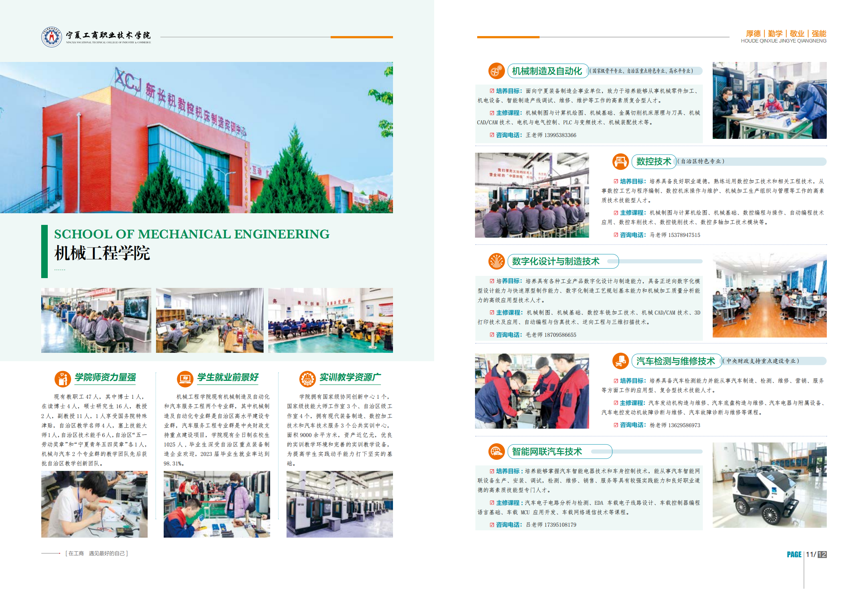Click the orange machine icon beside 数控技术
The image size is (868, 589).
click(620, 161)
